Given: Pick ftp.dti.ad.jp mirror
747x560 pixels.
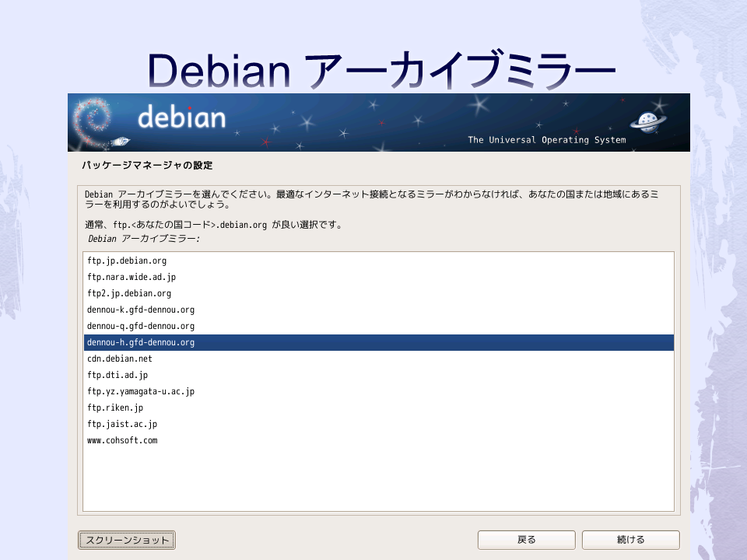Looking at the screenshot, I should (379, 375).
